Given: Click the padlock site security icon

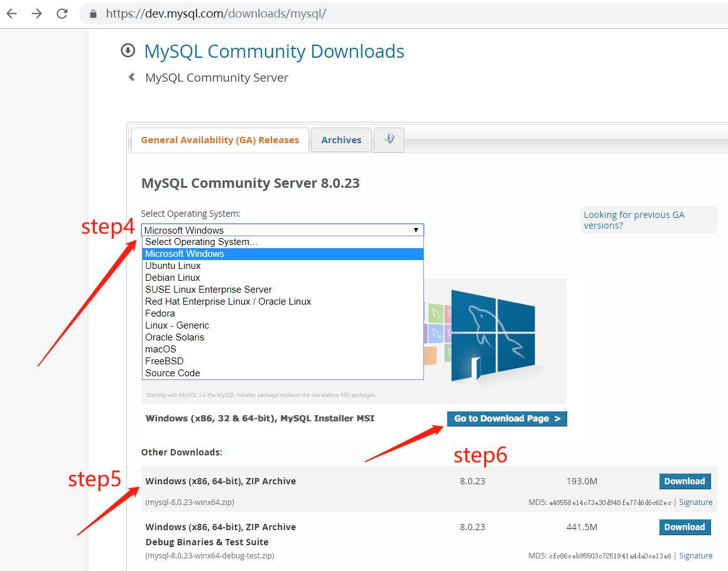Looking at the screenshot, I should (x=93, y=14).
